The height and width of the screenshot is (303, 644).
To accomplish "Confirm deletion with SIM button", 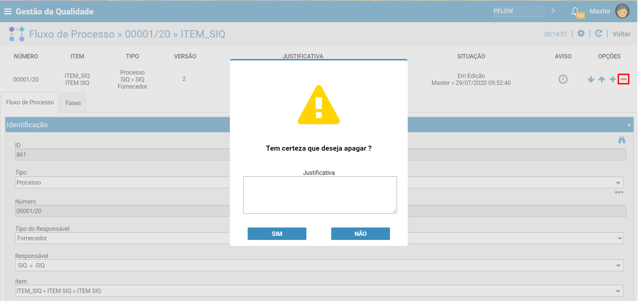I will [277, 234].
